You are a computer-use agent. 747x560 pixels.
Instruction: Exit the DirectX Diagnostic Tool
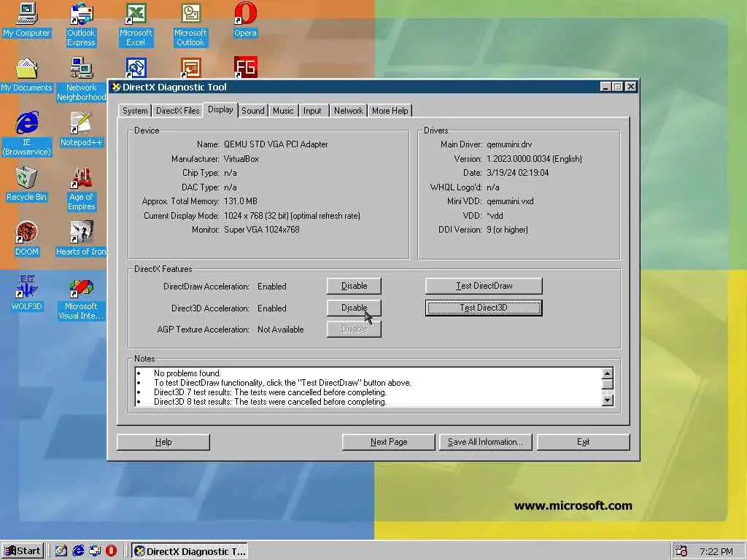click(x=583, y=442)
